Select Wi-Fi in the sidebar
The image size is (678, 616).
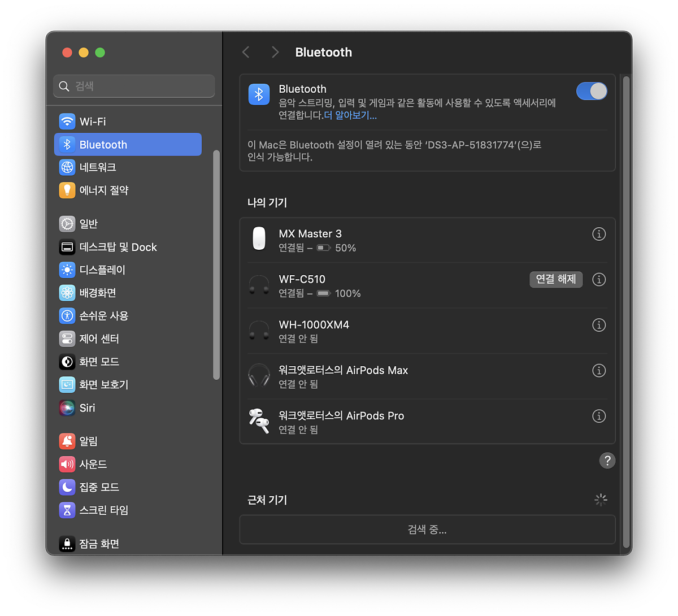pyautogui.click(x=128, y=122)
